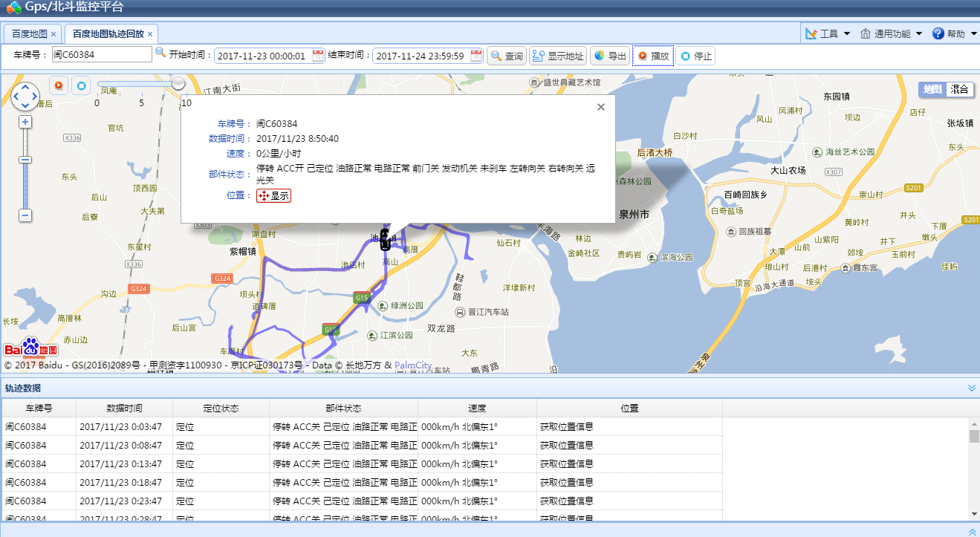Click the magnifier icon beside the plate number field
This screenshot has height=537, width=980.
coord(160,53)
